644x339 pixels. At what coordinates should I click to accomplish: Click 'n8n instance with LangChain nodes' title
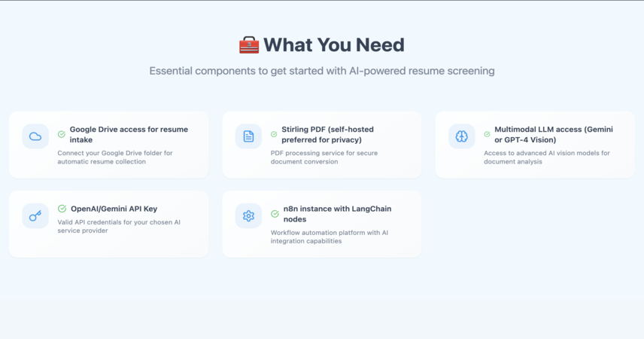pos(337,214)
